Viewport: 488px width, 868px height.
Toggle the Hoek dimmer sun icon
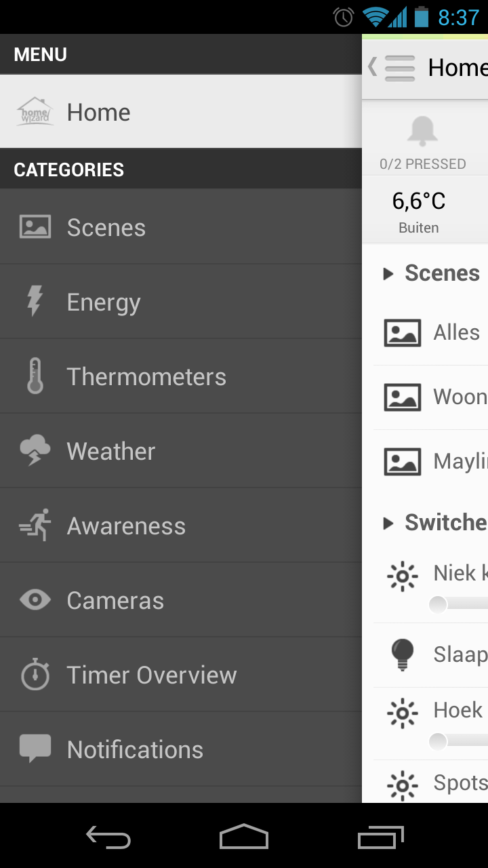pos(403,713)
